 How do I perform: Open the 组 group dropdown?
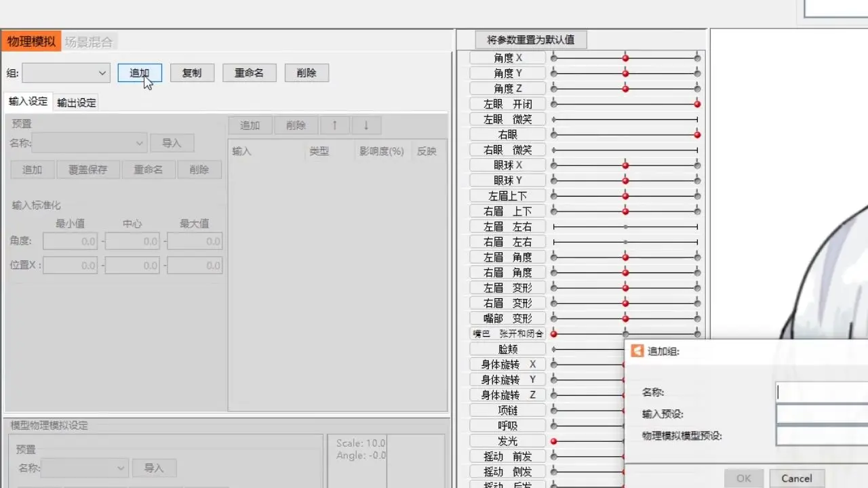coord(66,73)
